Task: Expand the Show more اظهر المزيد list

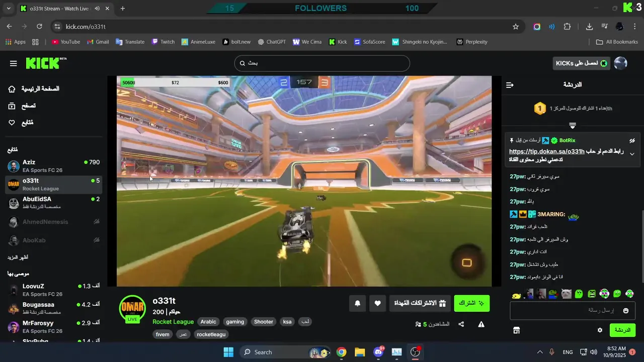Action: 18,257
